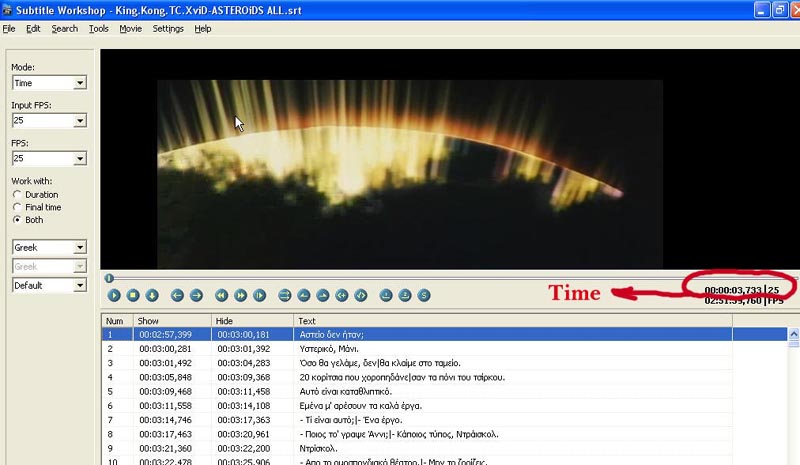Screen dimensions: 800x465
Task: Click the round button with down arrow
Action: tap(152, 295)
